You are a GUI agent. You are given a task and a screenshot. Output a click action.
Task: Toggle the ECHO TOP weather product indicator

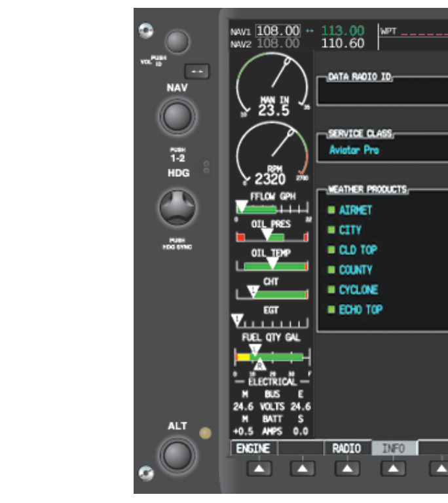coord(331,309)
